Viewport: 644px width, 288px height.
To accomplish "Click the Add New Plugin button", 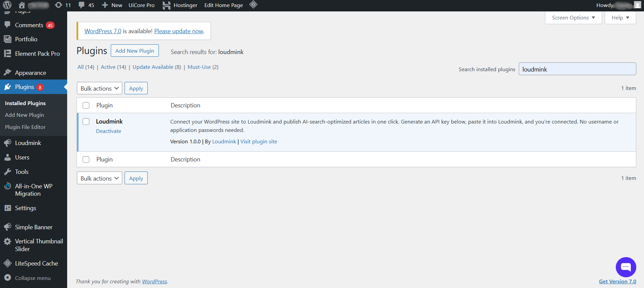I will pos(135,51).
